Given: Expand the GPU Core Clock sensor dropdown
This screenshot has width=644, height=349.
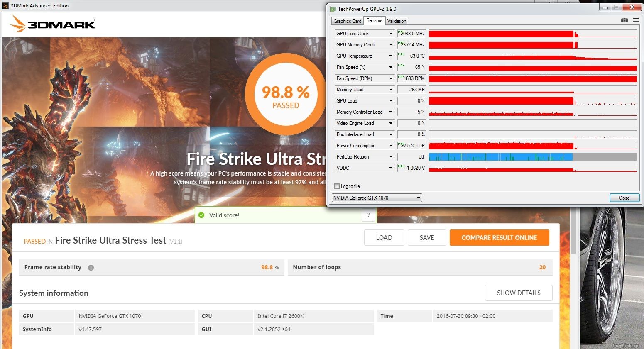Looking at the screenshot, I should (x=390, y=34).
